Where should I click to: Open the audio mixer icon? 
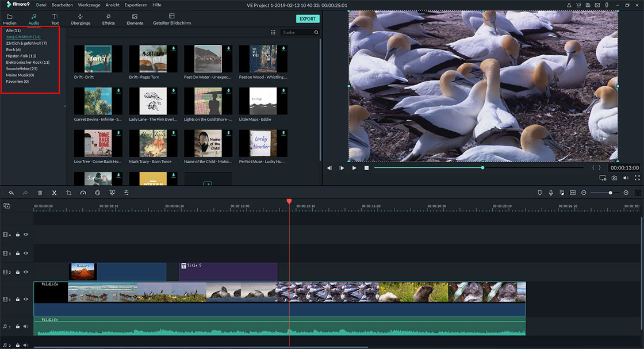pos(562,193)
